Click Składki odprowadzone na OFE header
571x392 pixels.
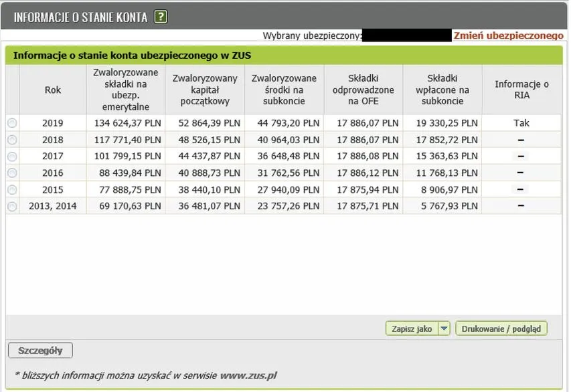(363, 90)
